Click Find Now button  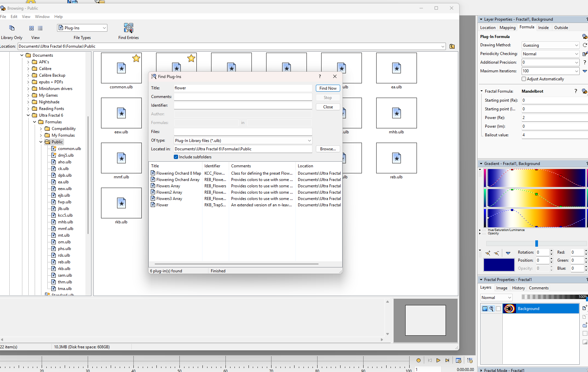pos(328,88)
